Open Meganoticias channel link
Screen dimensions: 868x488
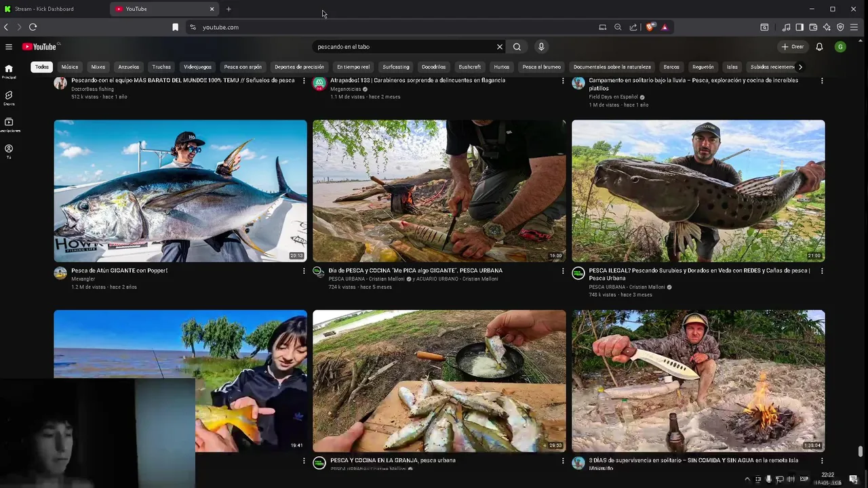pos(345,89)
